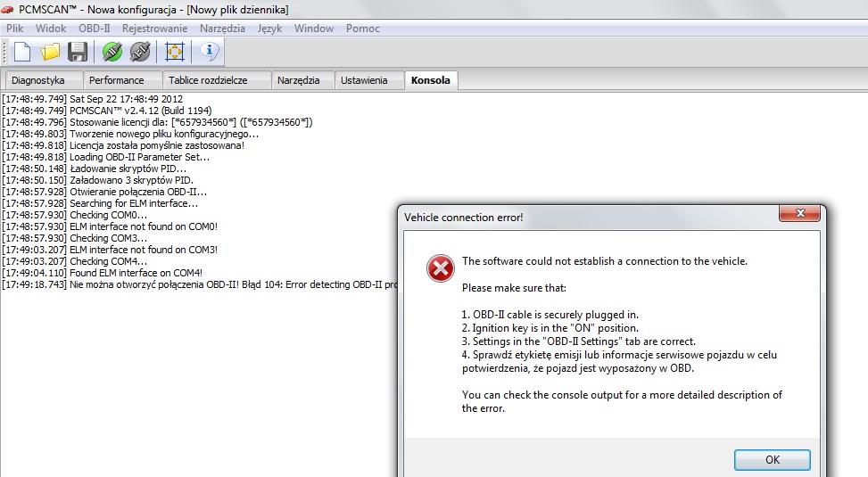Open the Plik menu
The image size is (868, 477).
pos(15,29)
